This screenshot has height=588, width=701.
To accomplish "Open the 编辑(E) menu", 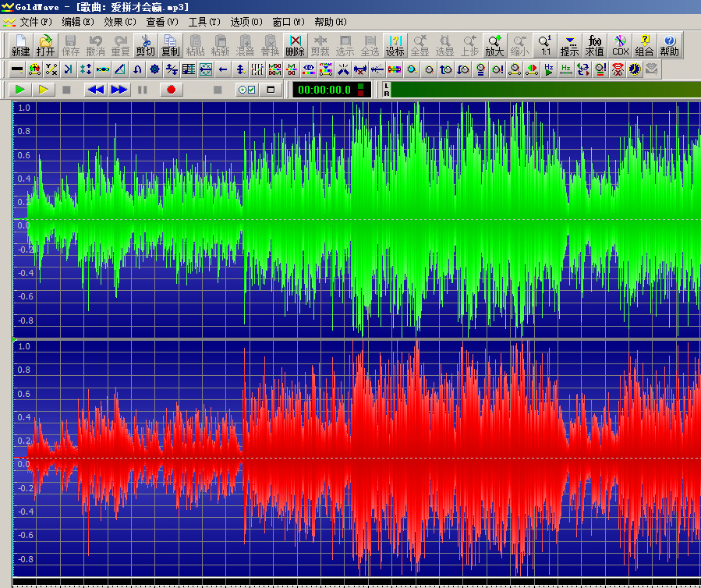I will (x=78, y=22).
